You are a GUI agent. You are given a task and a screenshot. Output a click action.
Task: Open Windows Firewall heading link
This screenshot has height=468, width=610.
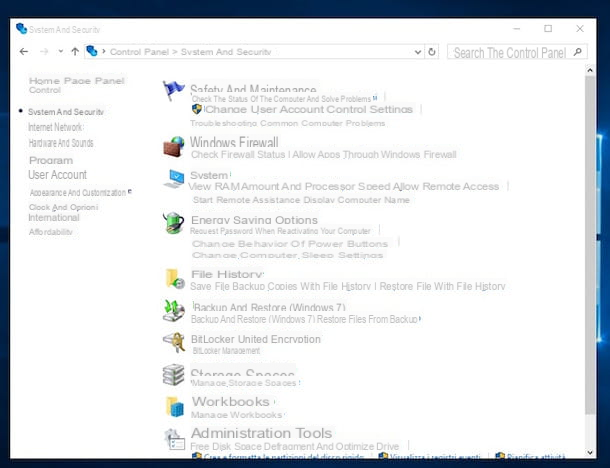point(234,142)
